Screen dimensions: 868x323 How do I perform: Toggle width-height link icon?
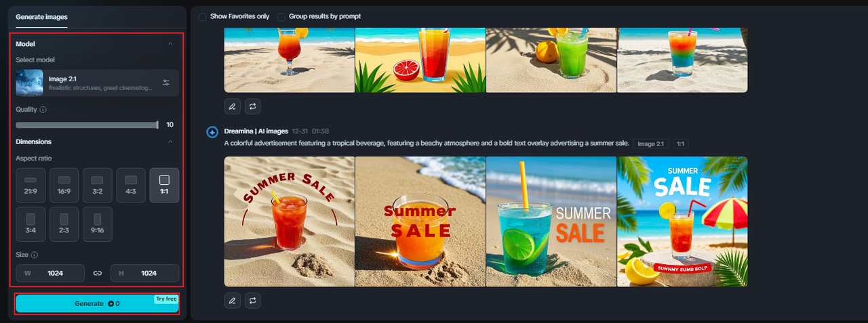97,273
